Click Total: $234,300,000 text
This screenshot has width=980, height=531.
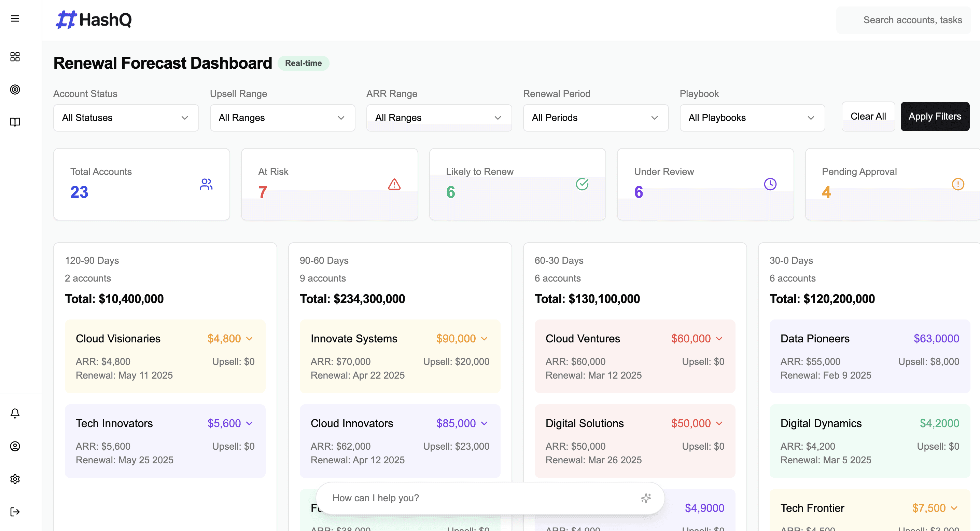[352, 299]
